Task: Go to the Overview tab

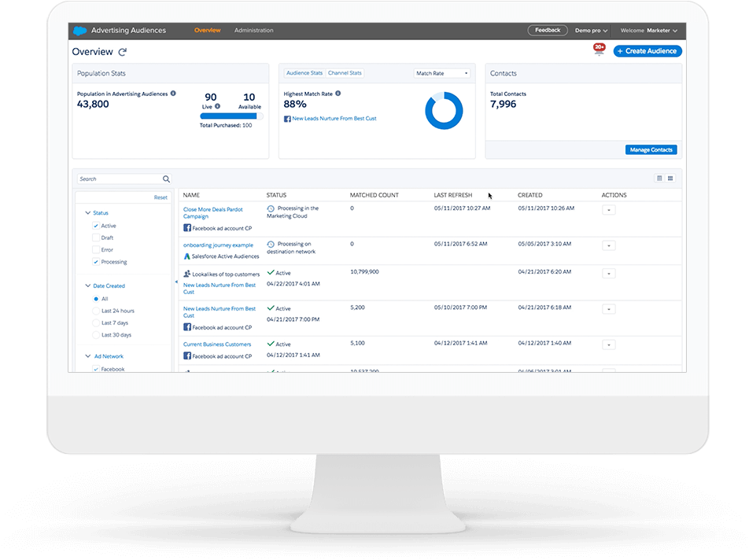Action: [x=208, y=31]
